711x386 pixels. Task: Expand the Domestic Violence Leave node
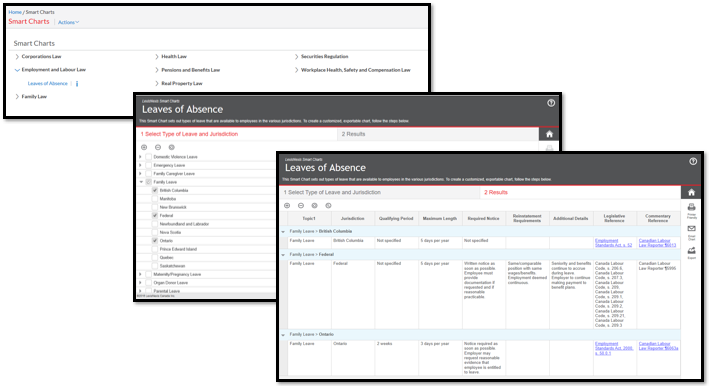[x=141, y=157]
